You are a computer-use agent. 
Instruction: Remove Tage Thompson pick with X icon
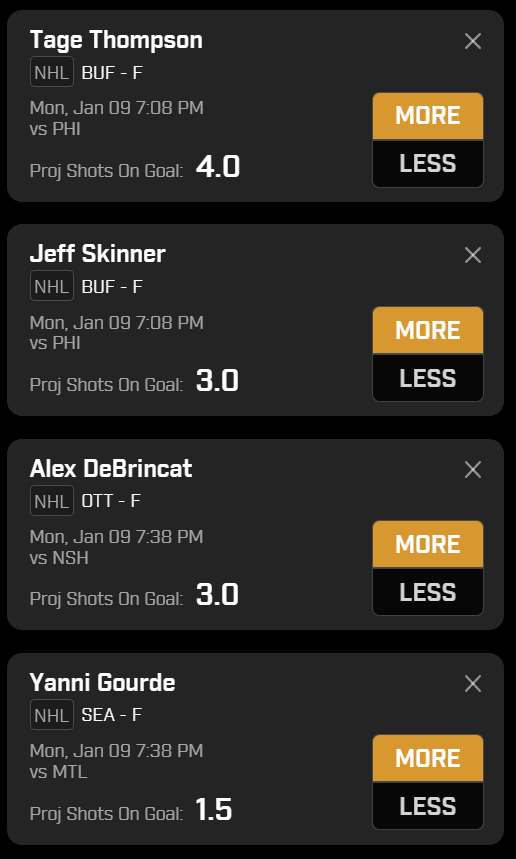pos(473,41)
